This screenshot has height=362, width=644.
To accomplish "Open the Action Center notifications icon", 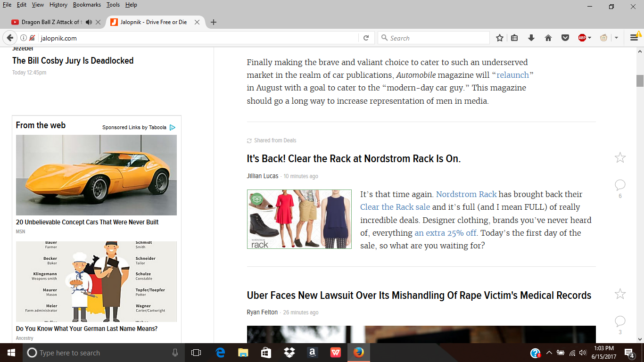I will pos(629,353).
